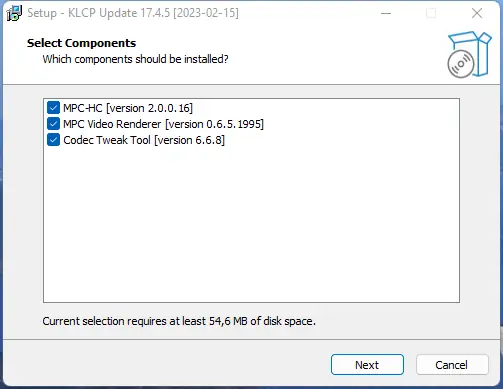This screenshot has width=503, height=389.
Task: Click the empty area in the components list
Action: click(x=251, y=223)
